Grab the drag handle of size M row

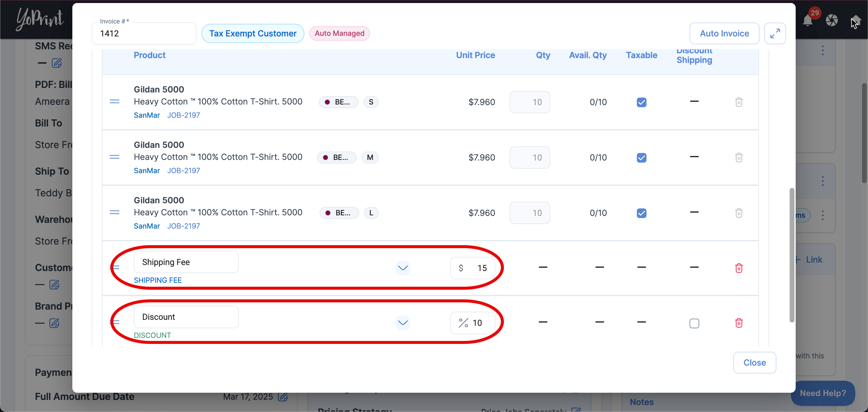coord(115,157)
